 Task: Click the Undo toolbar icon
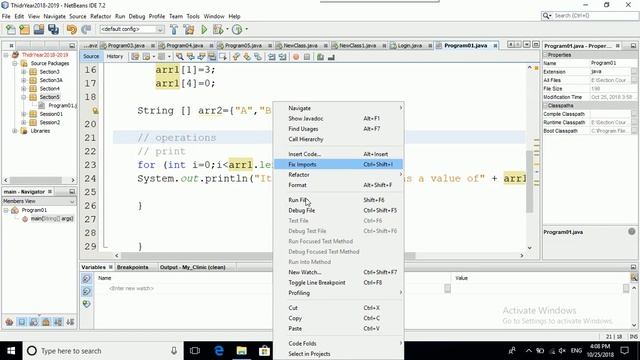(71, 29)
